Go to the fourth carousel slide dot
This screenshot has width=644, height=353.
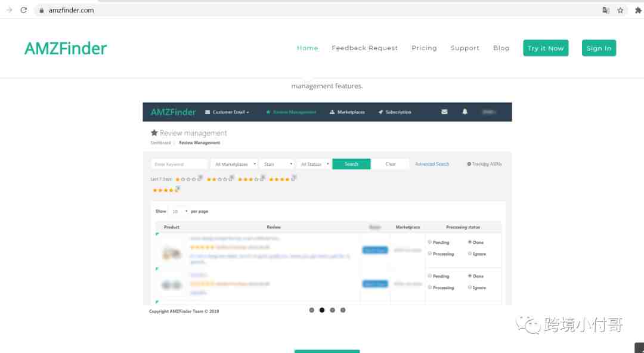click(x=343, y=310)
